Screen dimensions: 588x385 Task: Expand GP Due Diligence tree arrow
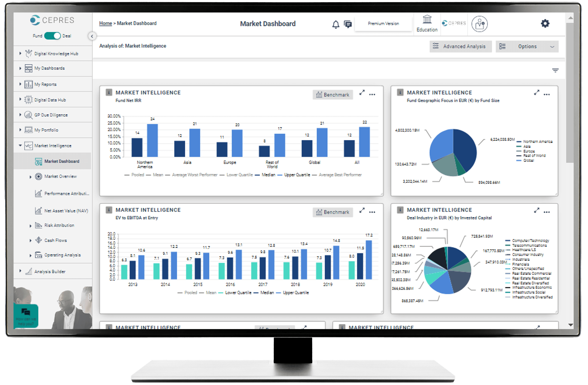pyautogui.click(x=20, y=115)
